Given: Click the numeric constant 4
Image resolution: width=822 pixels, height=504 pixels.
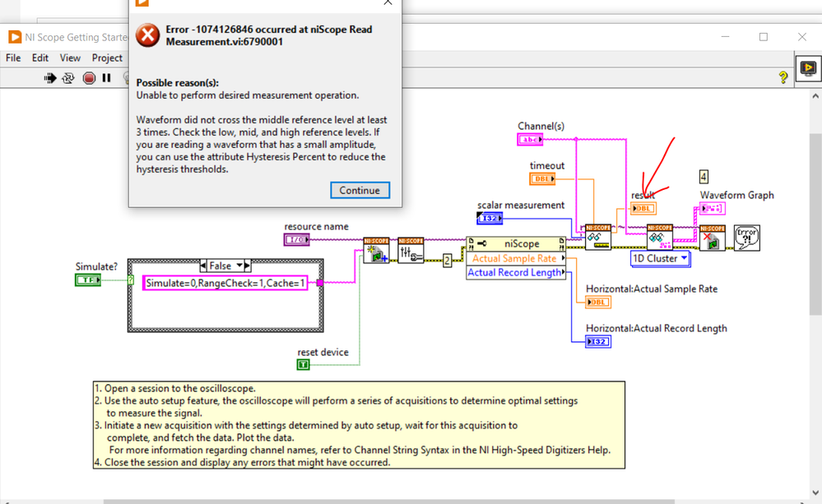Looking at the screenshot, I should pos(704,177).
